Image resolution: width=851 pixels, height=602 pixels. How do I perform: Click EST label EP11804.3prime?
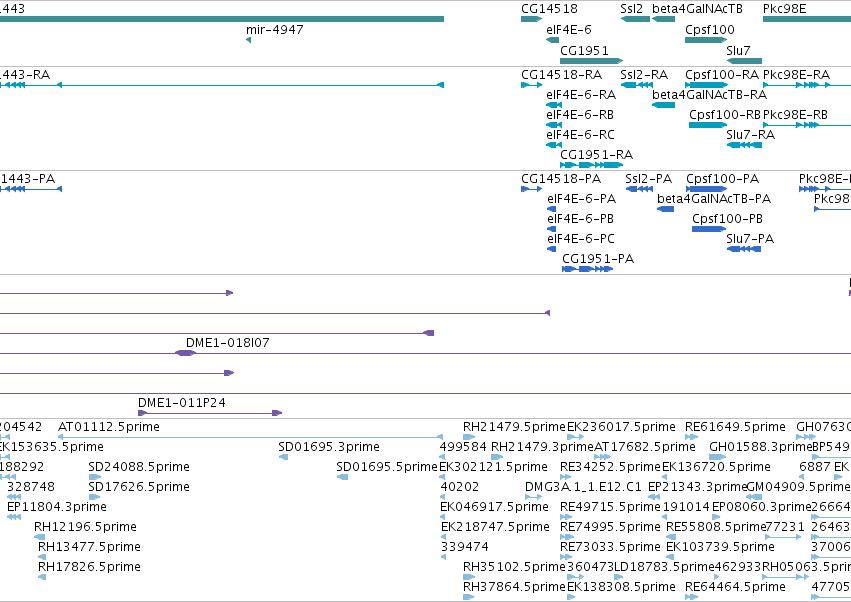coord(57,507)
